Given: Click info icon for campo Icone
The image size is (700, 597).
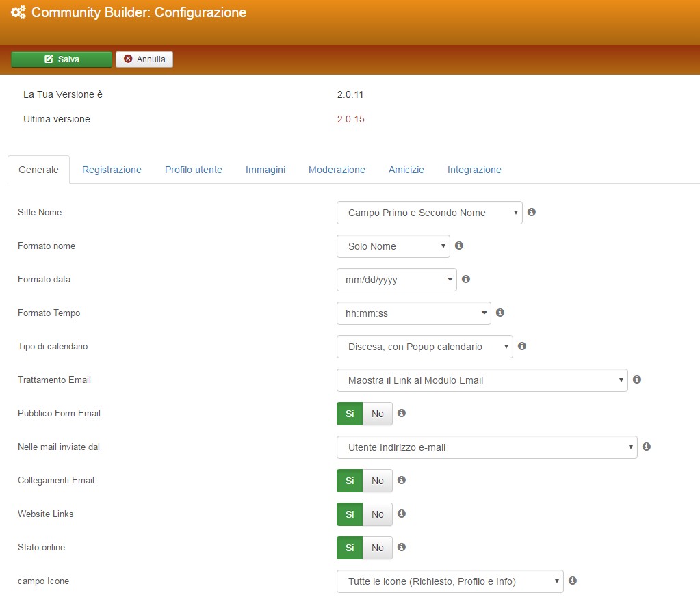Looking at the screenshot, I should click(573, 580).
